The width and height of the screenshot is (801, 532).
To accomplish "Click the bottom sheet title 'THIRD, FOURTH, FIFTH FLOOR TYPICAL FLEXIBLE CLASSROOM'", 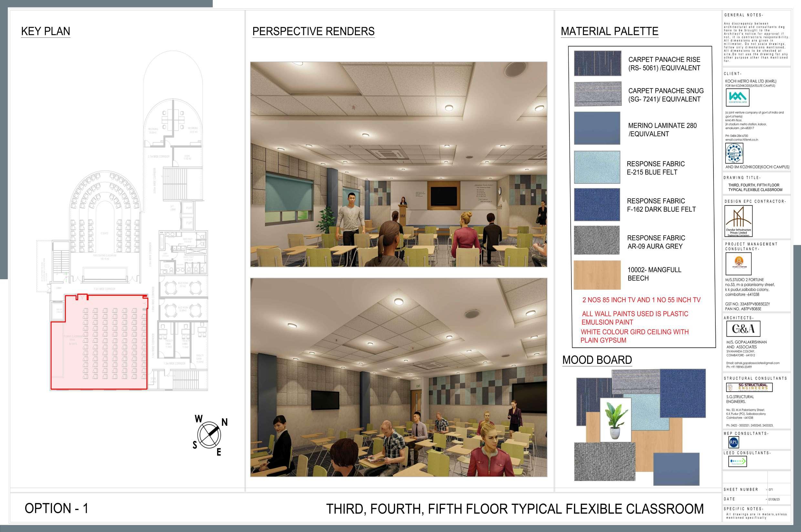I will coord(515,508).
